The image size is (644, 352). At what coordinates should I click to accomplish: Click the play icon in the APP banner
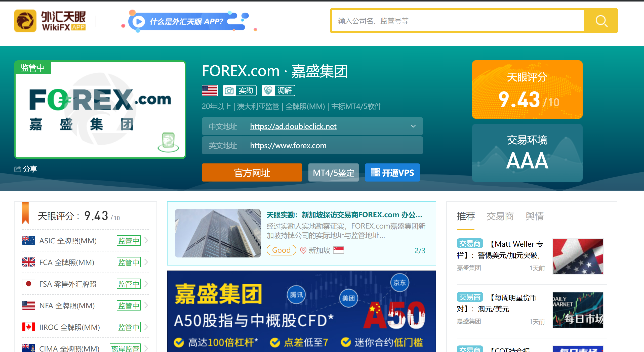point(139,22)
